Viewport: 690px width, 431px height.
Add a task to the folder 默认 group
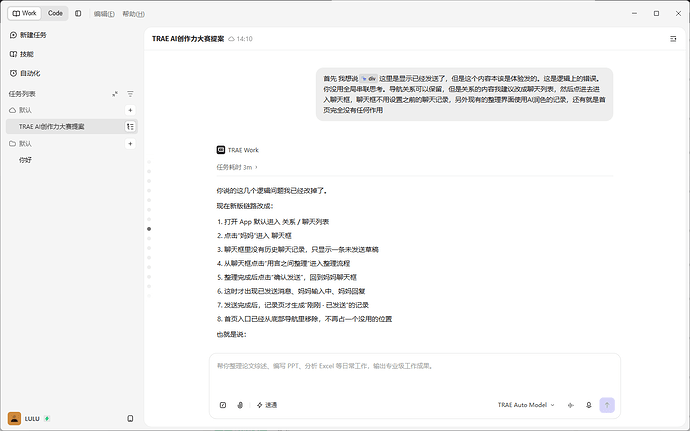coord(130,144)
